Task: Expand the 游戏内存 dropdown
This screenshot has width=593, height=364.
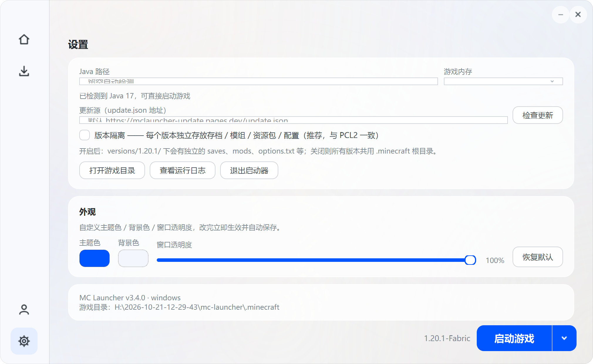Action: click(503, 81)
